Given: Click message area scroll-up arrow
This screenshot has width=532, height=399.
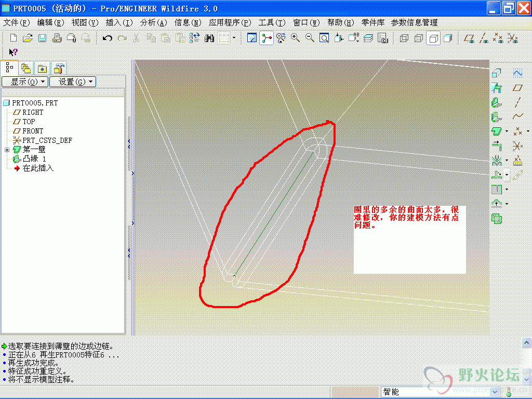Looking at the screenshot, I should 526,343.
